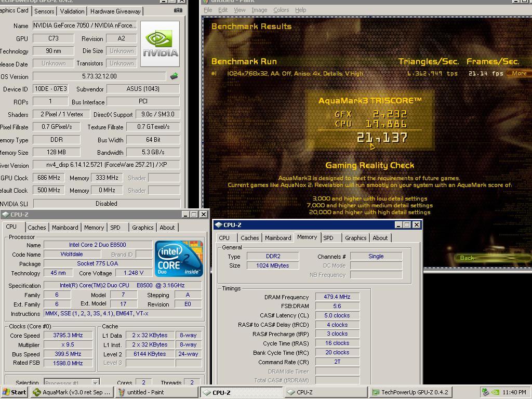
Task: Open the Graphics Card tab in GPU-Z
Action: coord(14,10)
